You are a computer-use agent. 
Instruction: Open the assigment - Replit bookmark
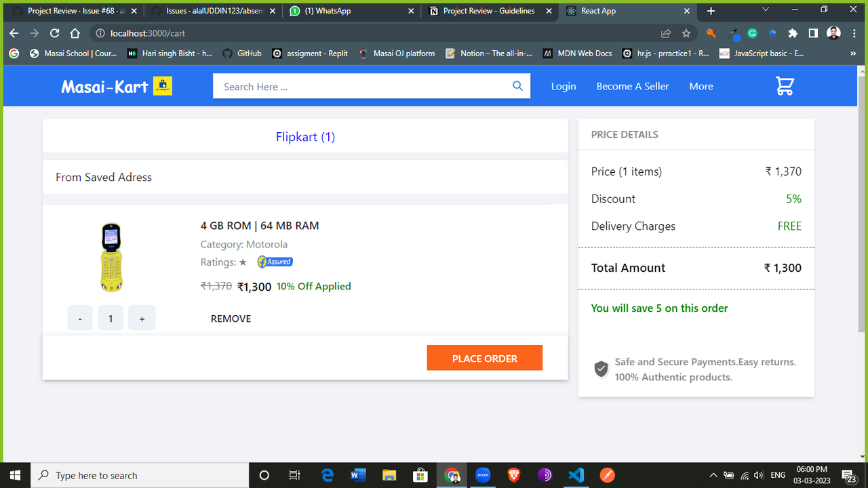pos(310,53)
